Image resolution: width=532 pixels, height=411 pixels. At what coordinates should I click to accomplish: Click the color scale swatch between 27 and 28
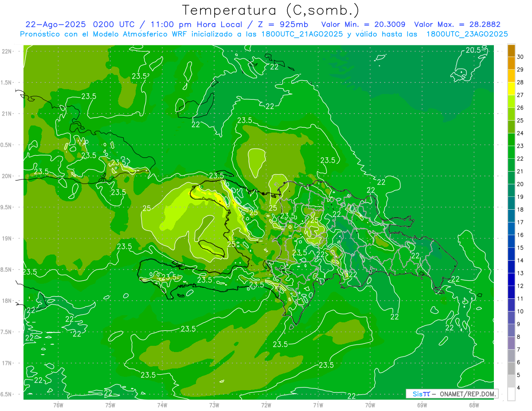click(511, 89)
